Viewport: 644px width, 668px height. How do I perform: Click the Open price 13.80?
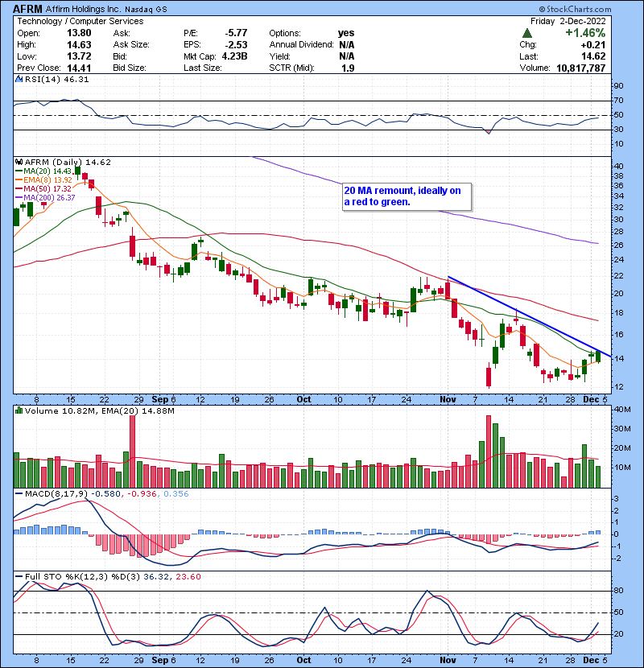click(79, 33)
